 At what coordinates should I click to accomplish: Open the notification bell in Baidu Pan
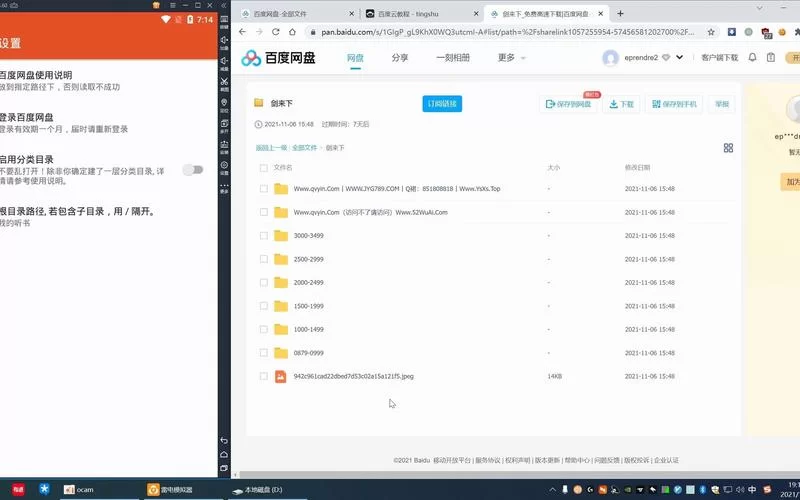(753, 58)
